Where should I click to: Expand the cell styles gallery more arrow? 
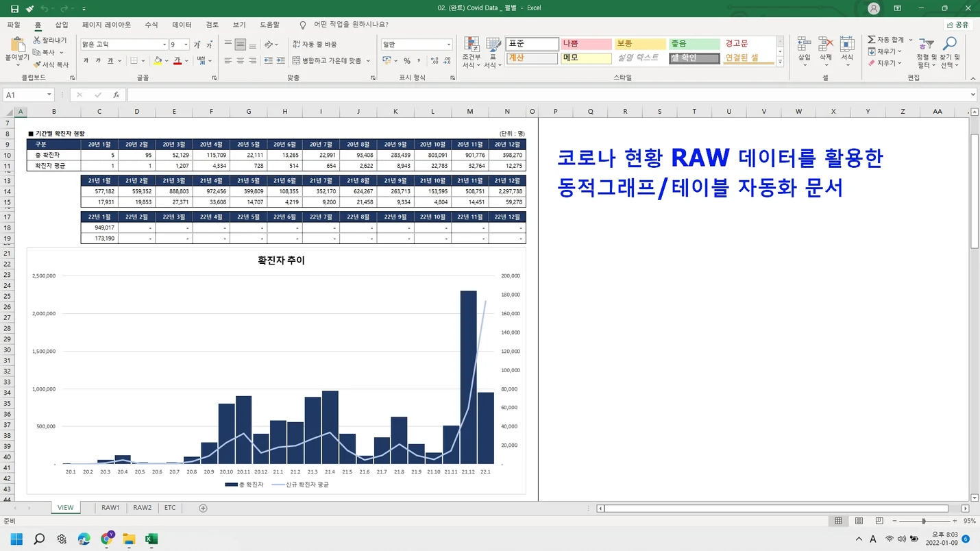click(x=780, y=62)
